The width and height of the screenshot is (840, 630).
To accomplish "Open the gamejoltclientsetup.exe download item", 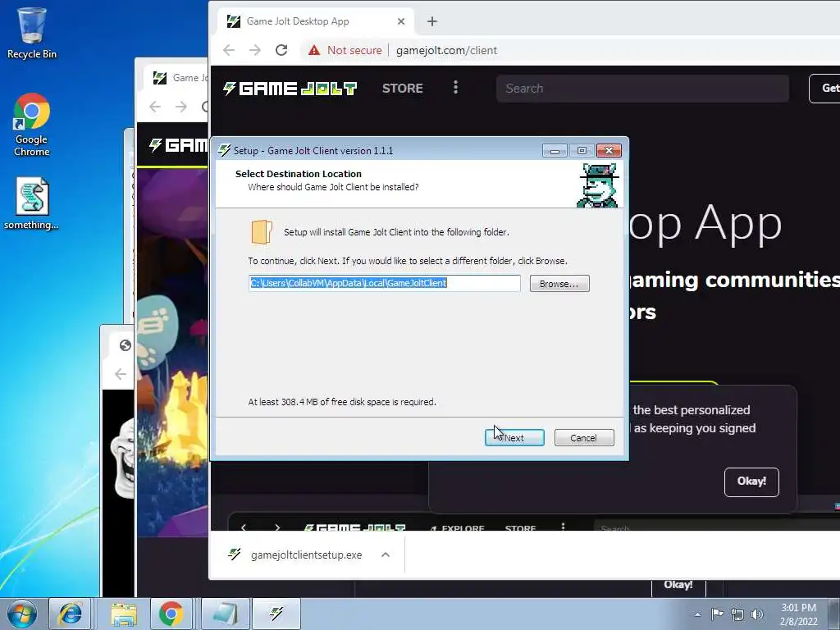I will coord(306,555).
